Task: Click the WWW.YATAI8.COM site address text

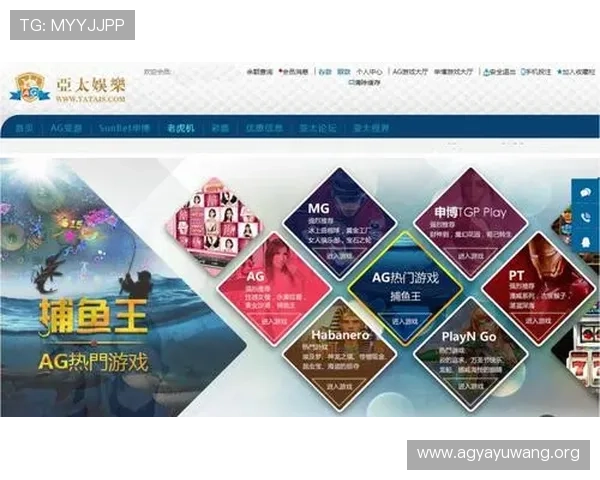Action: click(91, 99)
